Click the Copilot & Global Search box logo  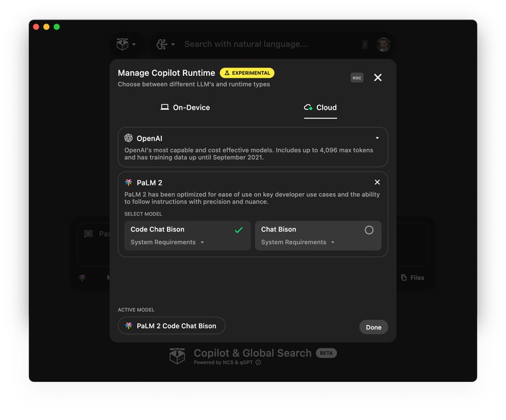177,355
